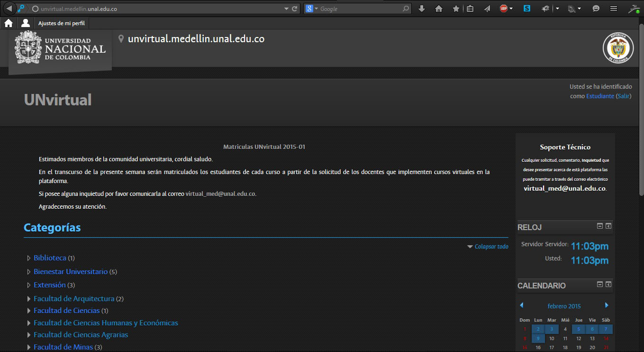Bookmark this page with the star icon
Image resolution: width=644 pixels, height=352 pixels.
pyautogui.click(x=456, y=9)
